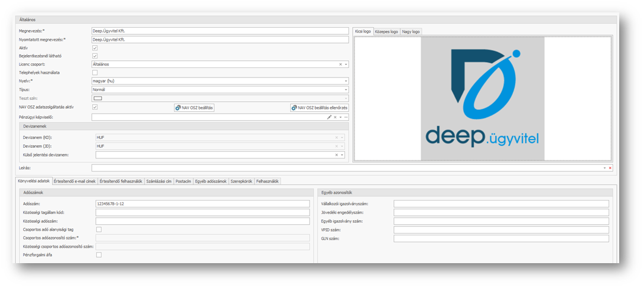Check the Pénzforgalmi áfa box
This screenshot has height=288, width=644.
click(x=99, y=255)
